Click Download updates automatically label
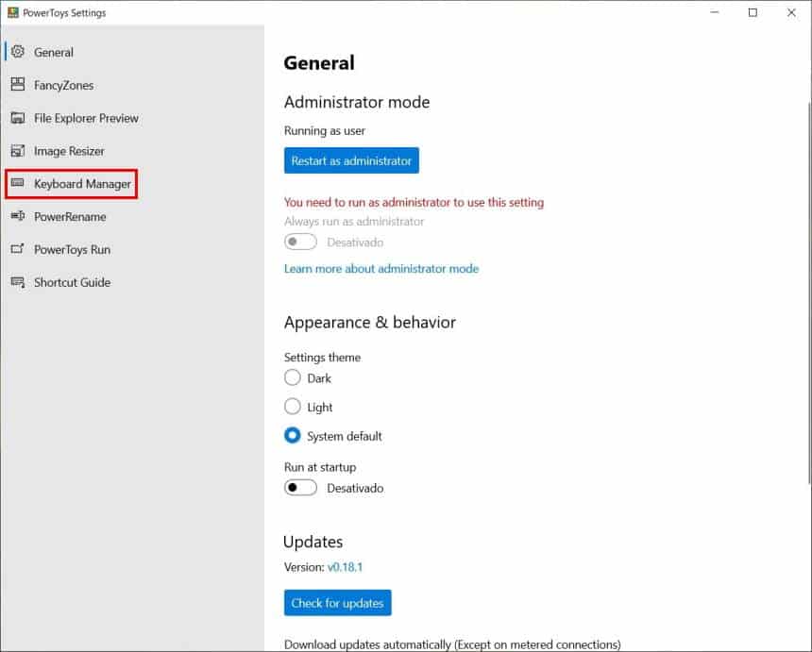 pos(452,644)
